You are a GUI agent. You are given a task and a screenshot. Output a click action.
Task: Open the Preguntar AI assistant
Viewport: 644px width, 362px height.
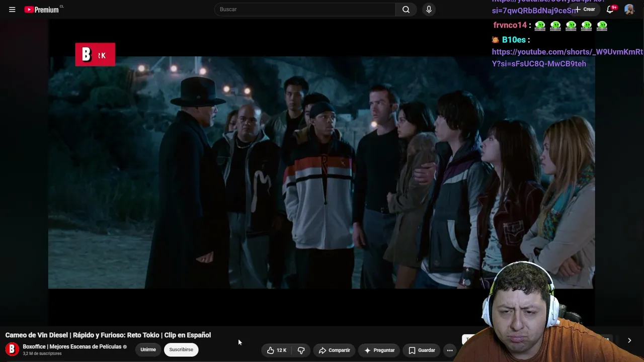pyautogui.click(x=380, y=350)
